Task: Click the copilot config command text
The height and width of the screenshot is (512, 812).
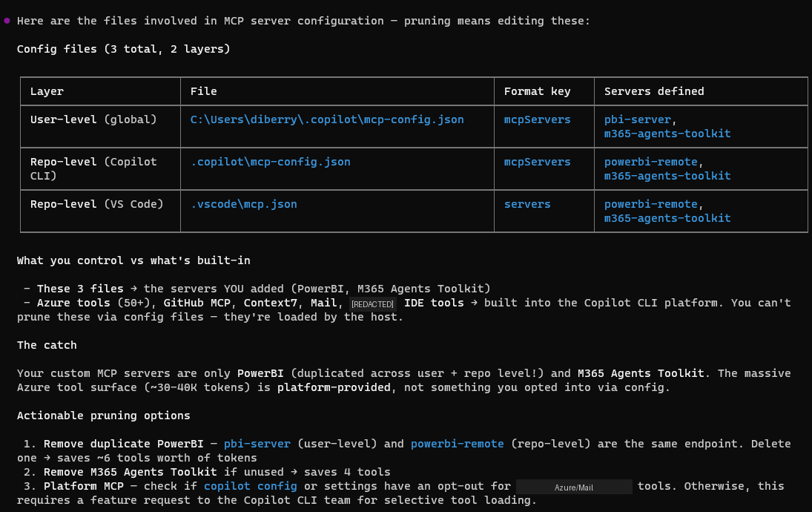Action: (x=250, y=487)
